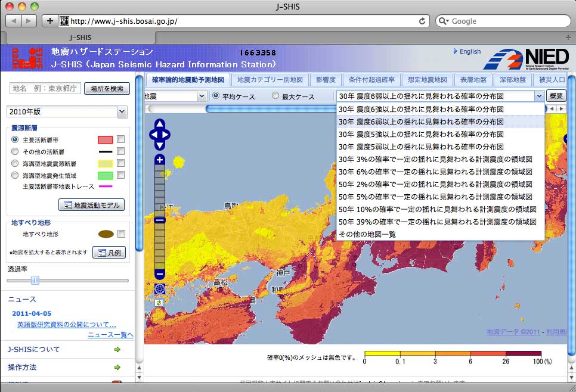The height and width of the screenshot is (392, 576).
Task: Open 操作方法 green arrow
Action: click(117, 367)
